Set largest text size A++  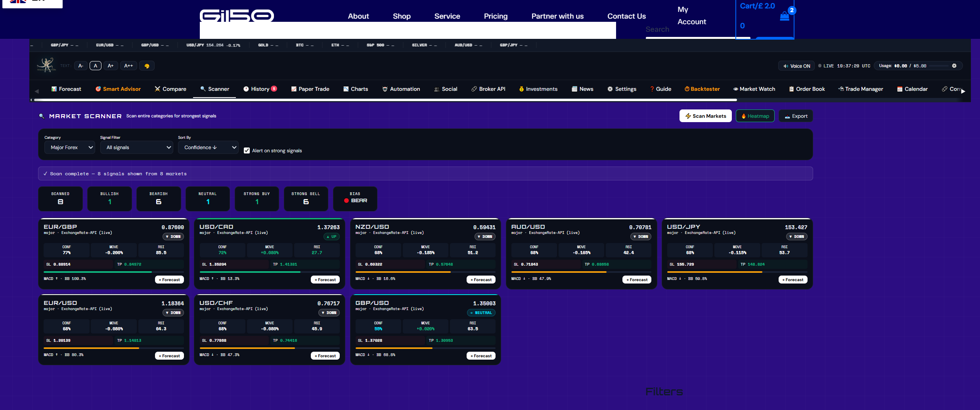tap(128, 66)
